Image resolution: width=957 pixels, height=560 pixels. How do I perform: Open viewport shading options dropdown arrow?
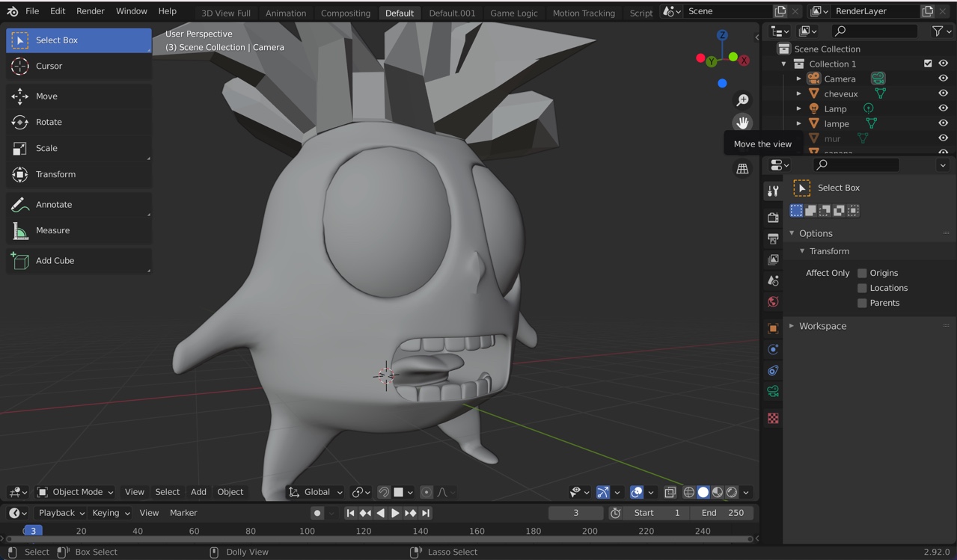point(746,492)
